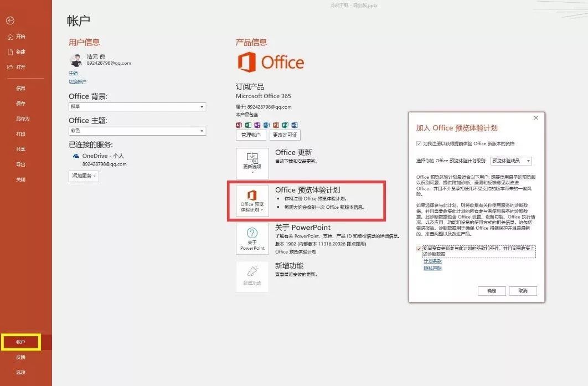This screenshot has height=386, width=588.
Task: Choose 另存为 (Save As)
Action: click(23, 119)
